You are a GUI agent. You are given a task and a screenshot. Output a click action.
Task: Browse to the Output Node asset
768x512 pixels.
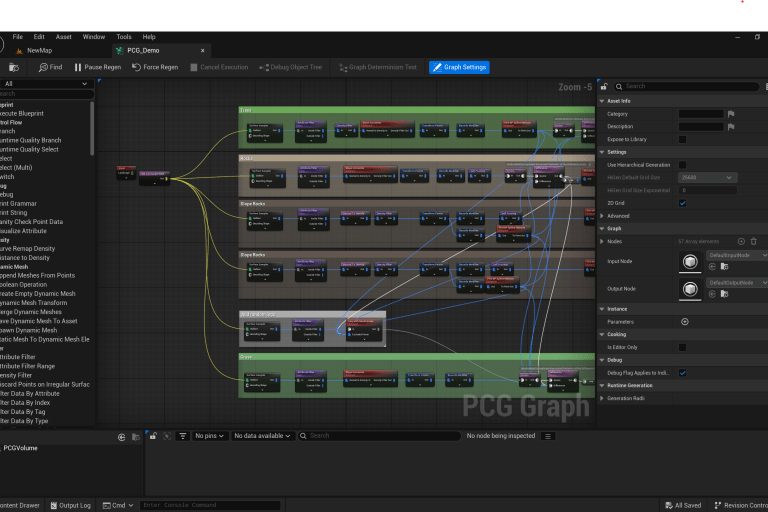(x=724, y=294)
